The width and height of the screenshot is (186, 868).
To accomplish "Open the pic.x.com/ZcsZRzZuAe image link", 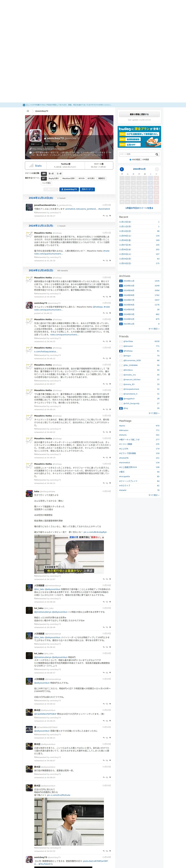I will tap(59, 795).
